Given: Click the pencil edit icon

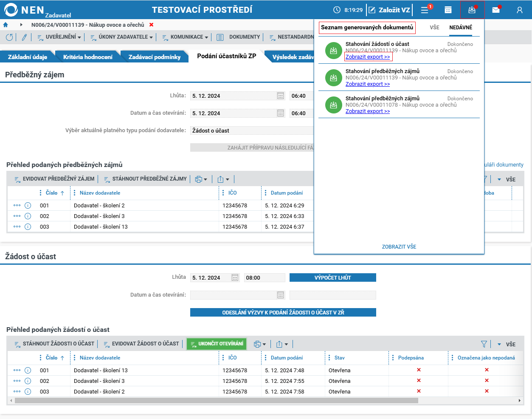Looking at the screenshot, I should point(24,37).
